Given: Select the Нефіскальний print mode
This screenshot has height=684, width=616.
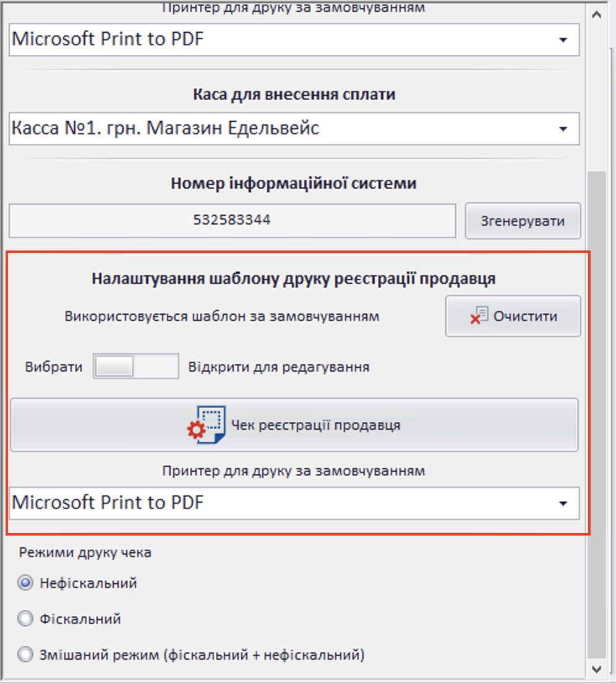Looking at the screenshot, I should (25, 583).
